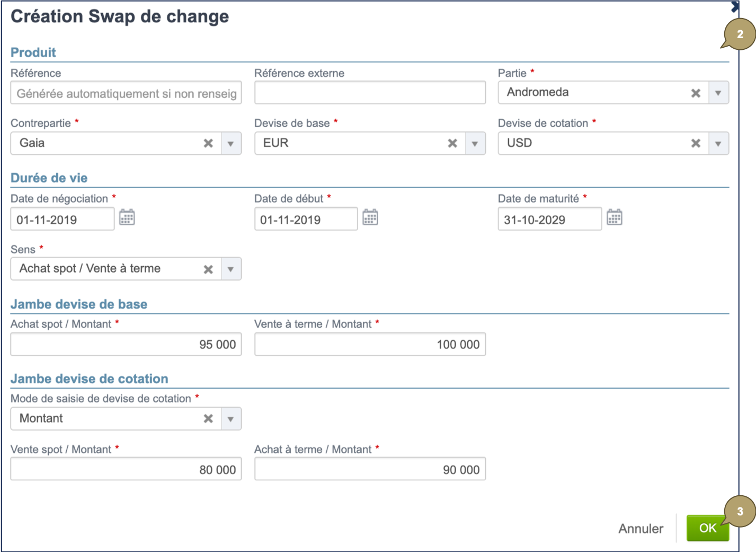The image size is (756, 552).
Task: Open the Contrepartie dropdown
Action: (231, 143)
